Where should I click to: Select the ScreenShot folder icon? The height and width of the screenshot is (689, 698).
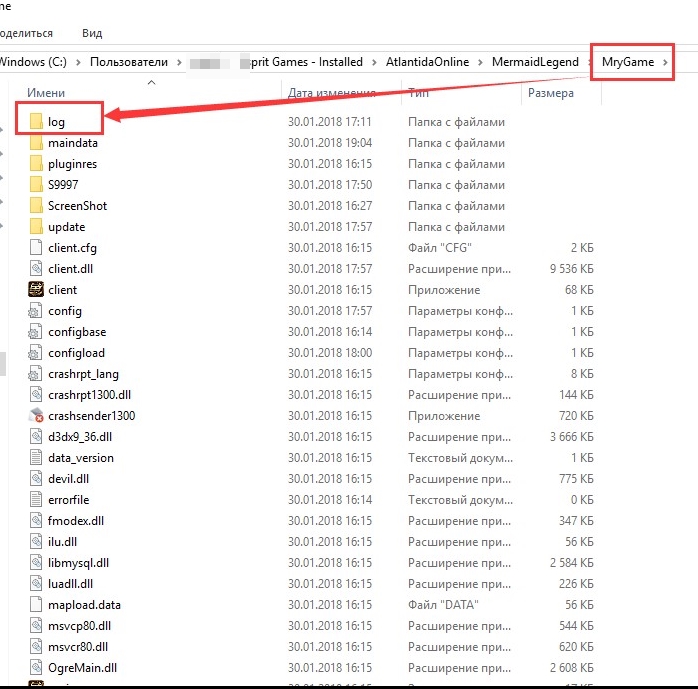36,206
